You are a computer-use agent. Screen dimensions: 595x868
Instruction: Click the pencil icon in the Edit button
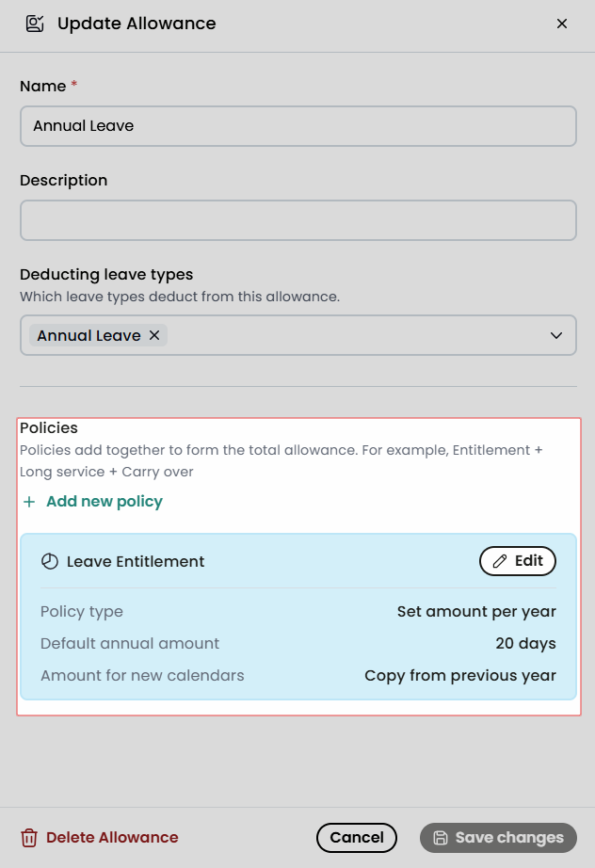click(x=500, y=561)
